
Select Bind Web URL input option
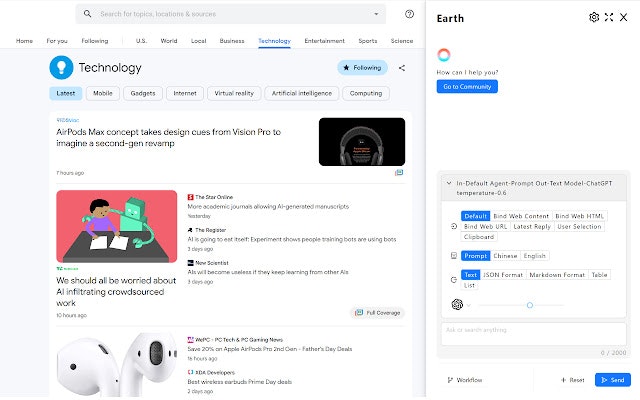click(485, 227)
